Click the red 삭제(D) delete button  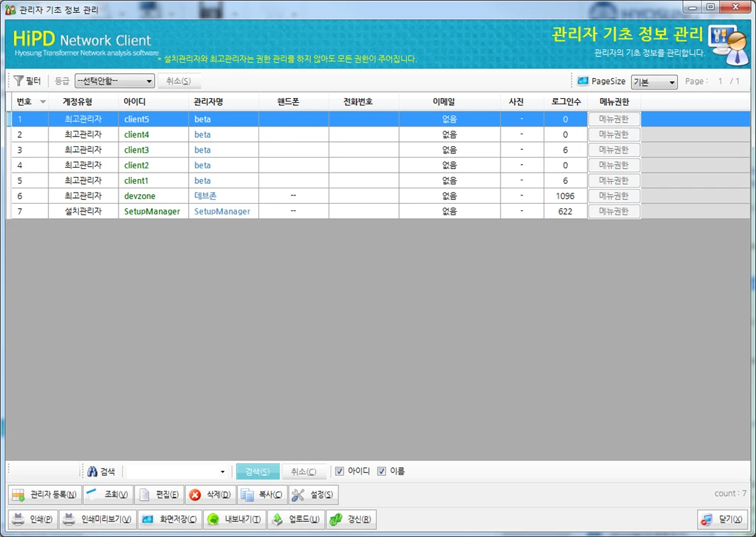click(211, 494)
